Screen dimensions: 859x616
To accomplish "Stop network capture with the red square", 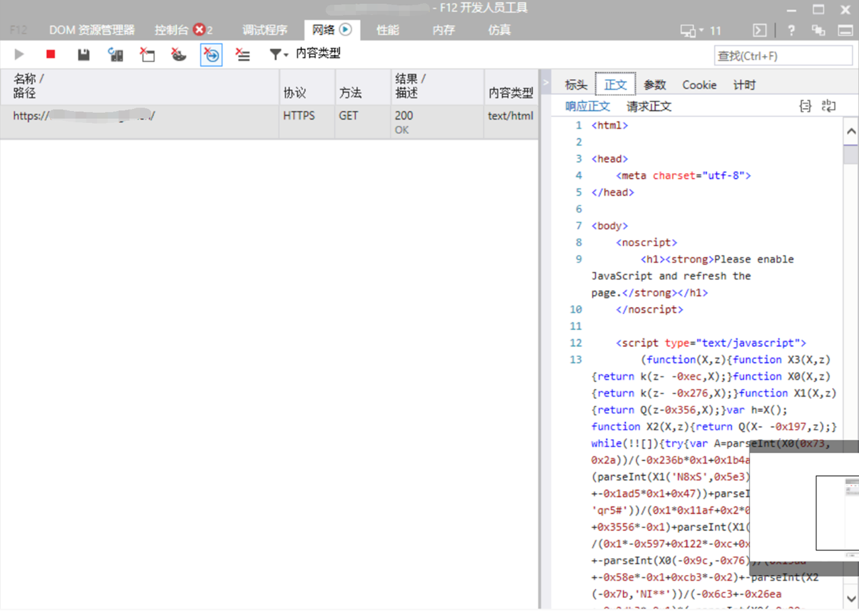I will point(50,55).
